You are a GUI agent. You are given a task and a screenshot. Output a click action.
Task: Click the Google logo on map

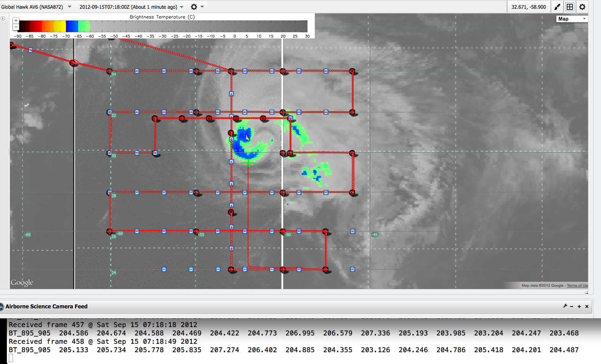[22, 283]
